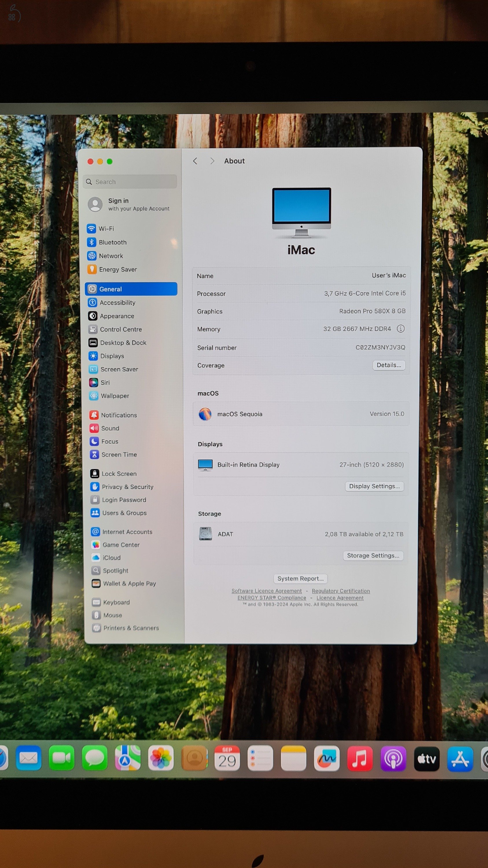
Task: Open Regulatory Certification link
Action: pyautogui.click(x=341, y=591)
